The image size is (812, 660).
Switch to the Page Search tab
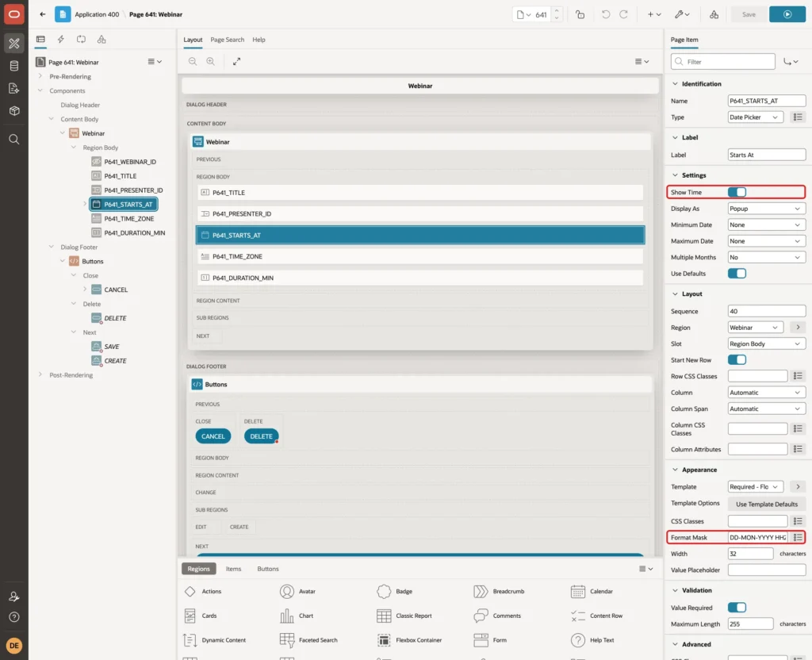point(227,40)
